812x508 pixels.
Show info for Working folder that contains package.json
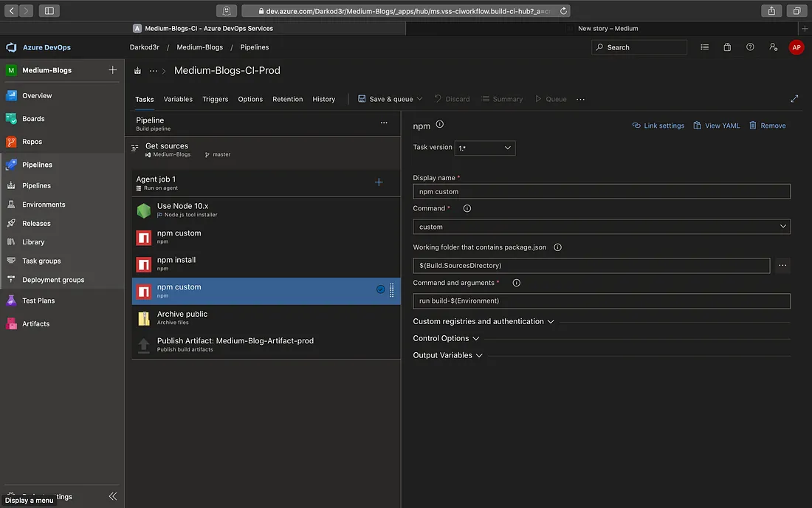coord(558,247)
